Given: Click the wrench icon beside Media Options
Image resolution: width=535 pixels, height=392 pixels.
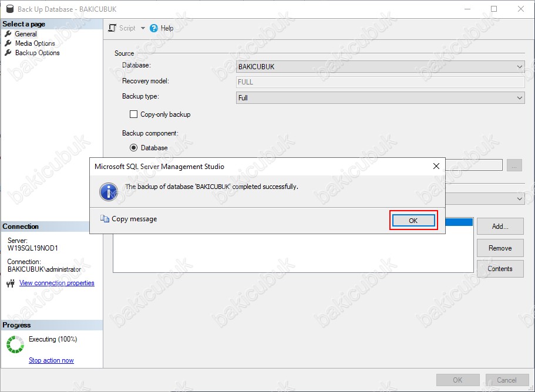Looking at the screenshot, I should point(8,43).
